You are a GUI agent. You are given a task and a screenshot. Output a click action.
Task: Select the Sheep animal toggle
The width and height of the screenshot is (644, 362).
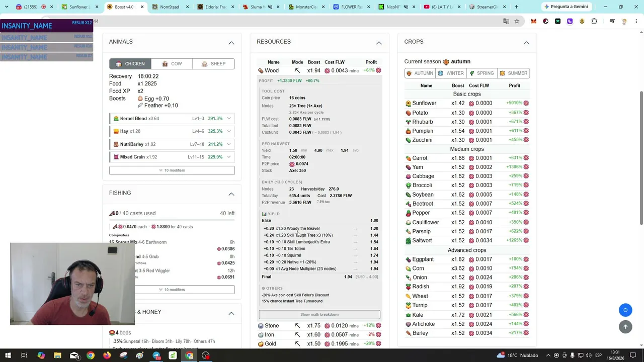click(x=214, y=64)
